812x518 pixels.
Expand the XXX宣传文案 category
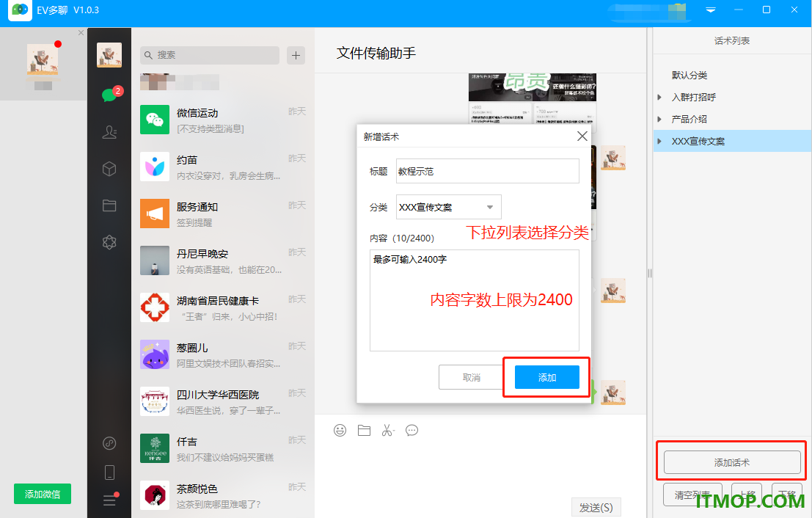[x=659, y=141]
